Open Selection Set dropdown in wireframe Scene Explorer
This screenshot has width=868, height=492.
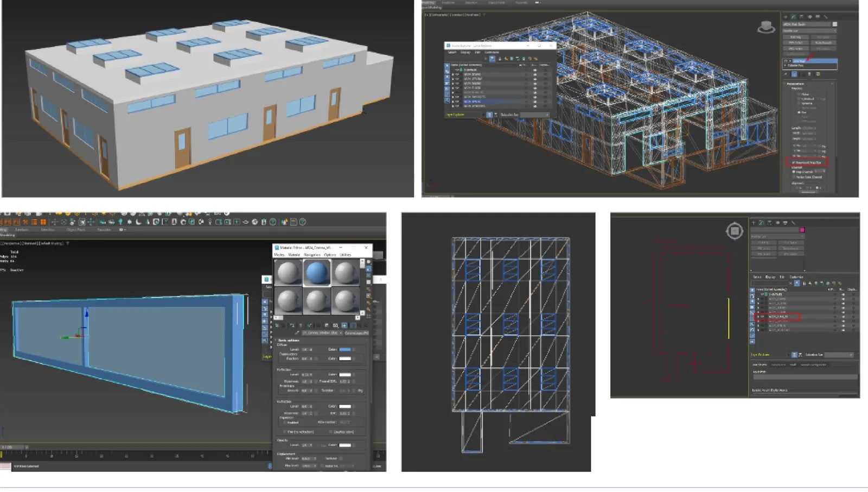pos(534,115)
